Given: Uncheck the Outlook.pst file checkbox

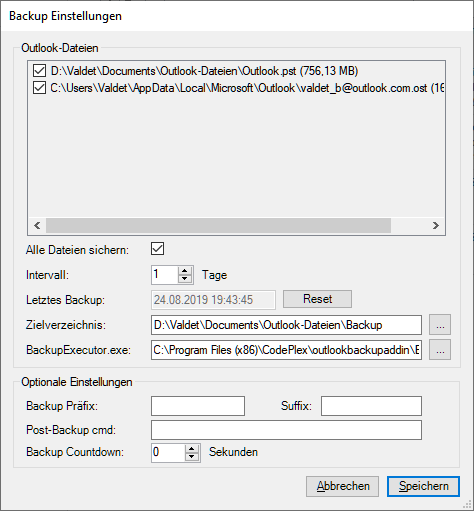Looking at the screenshot, I should 39,71.
